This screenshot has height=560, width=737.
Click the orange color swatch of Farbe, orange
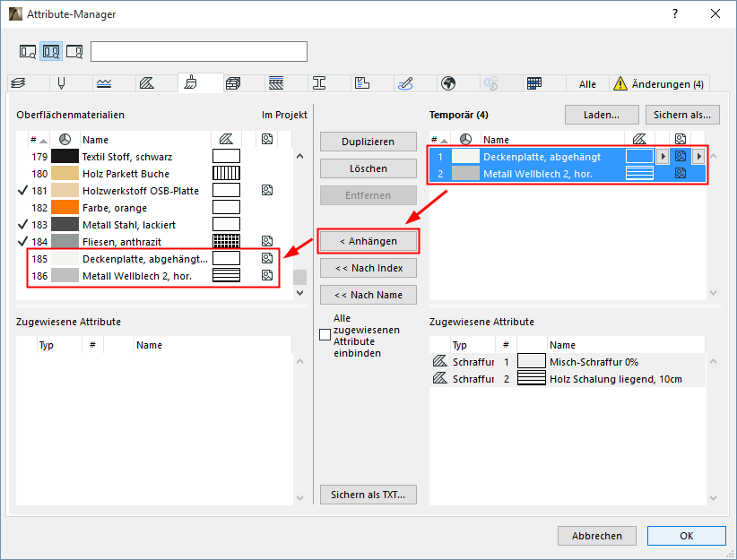pos(65,207)
